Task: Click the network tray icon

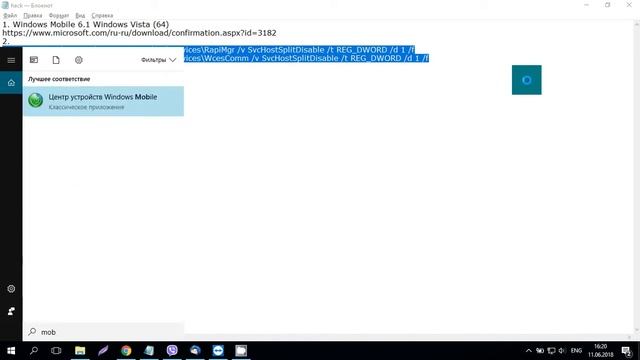Action: (x=551, y=351)
